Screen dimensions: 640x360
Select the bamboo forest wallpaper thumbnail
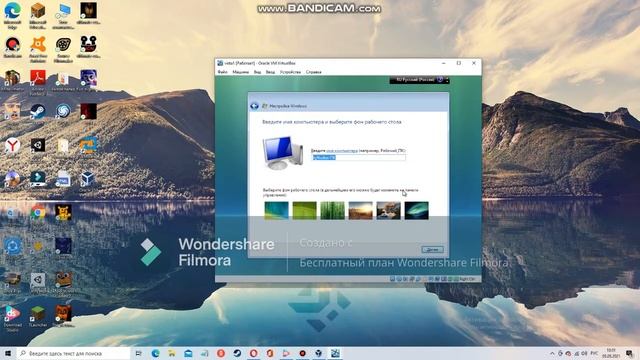[332, 211]
